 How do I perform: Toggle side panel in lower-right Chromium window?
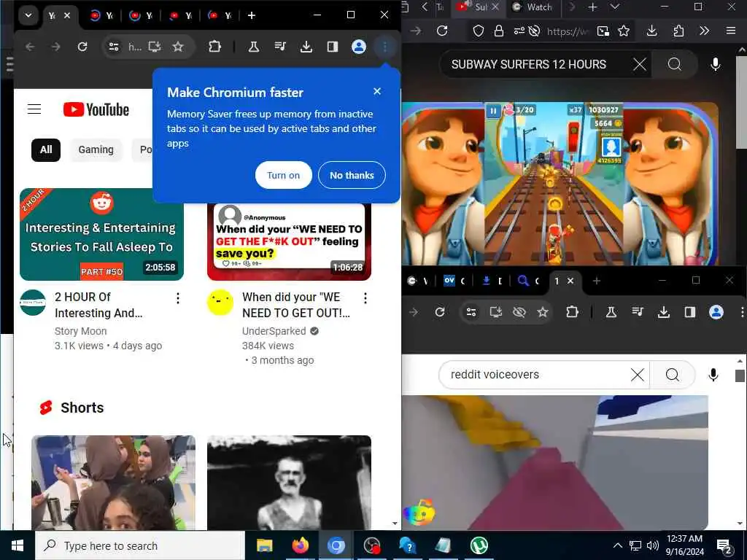pos(690,312)
